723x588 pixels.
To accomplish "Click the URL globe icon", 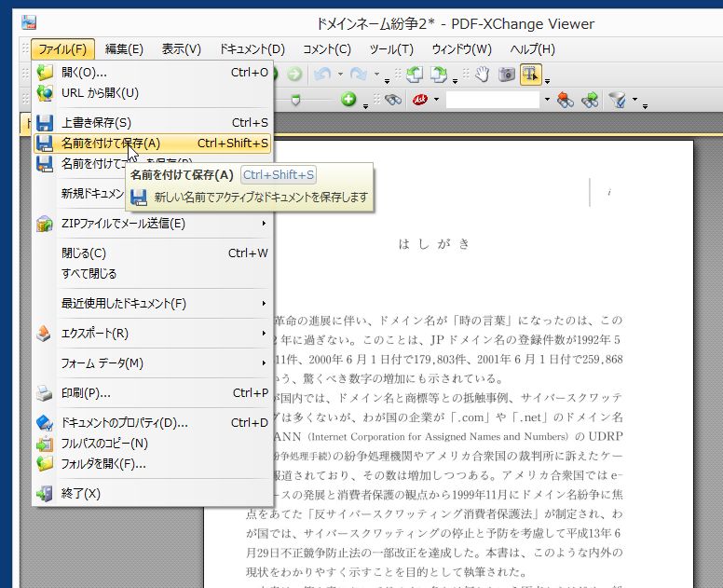I will point(45,93).
